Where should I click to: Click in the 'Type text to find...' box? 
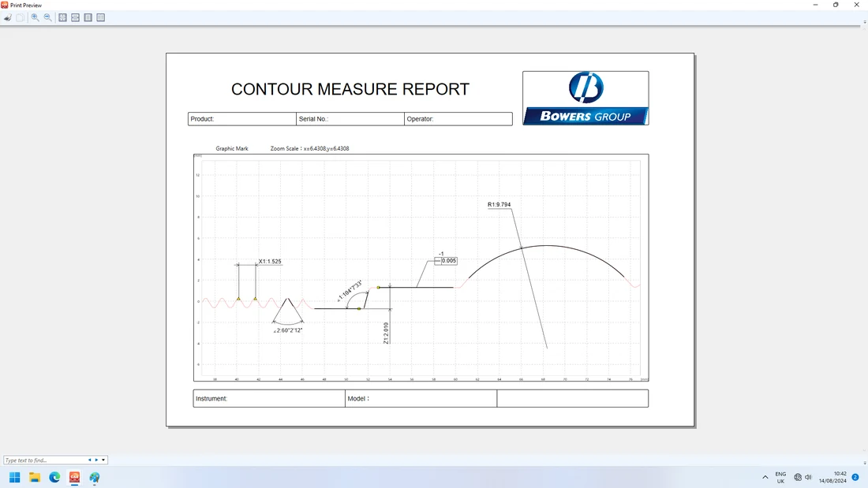(44, 460)
